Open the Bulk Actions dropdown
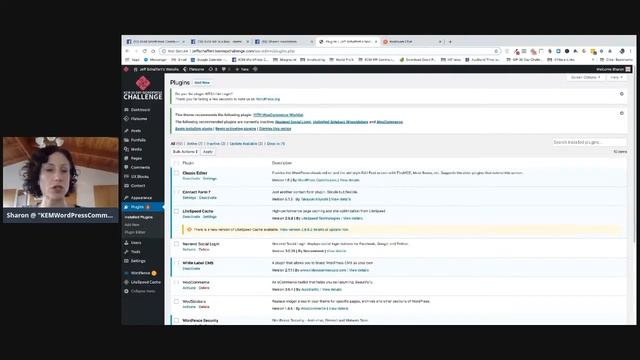Screen dimensions: 640x360 [x=185, y=152]
